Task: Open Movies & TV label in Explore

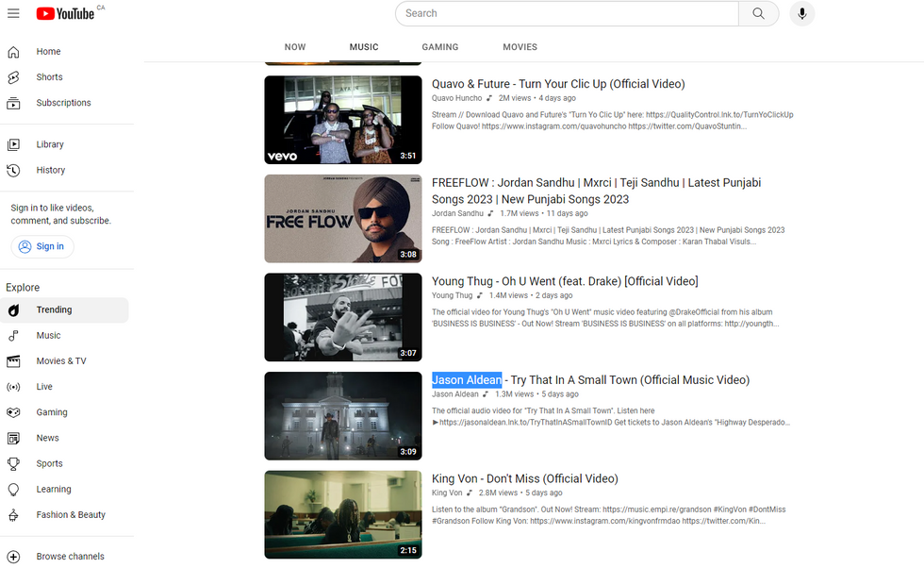Action: [61, 361]
